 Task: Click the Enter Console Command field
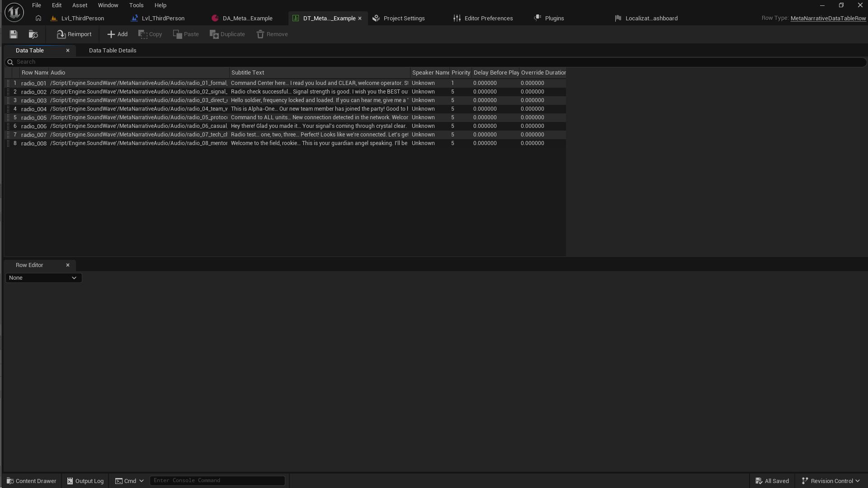click(x=217, y=480)
